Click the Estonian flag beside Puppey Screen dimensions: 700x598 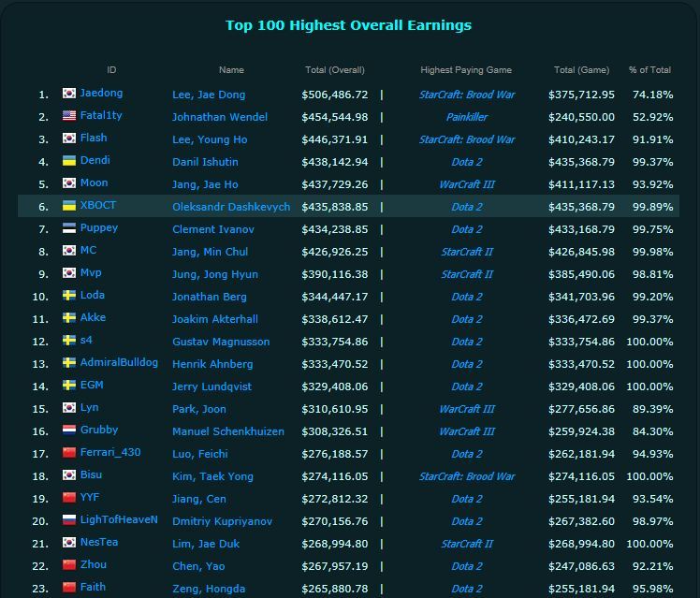tap(69, 228)
